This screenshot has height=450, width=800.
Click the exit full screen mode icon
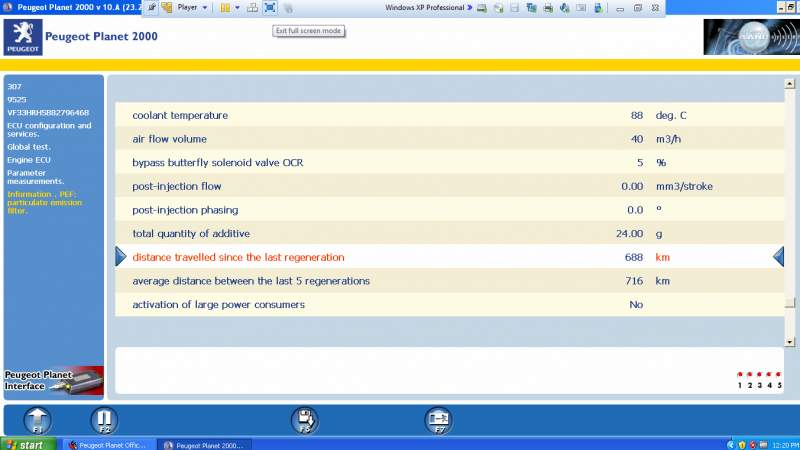(270, 8)
